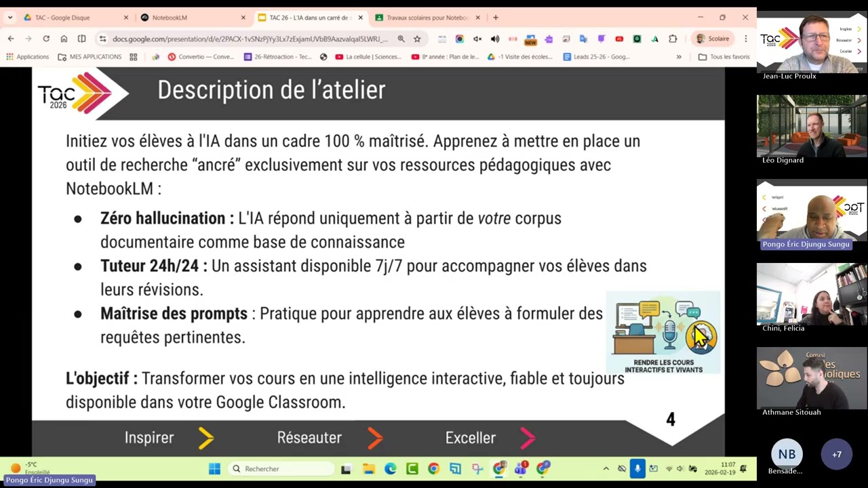Select Pongo Éric Djungu Sungu's video tile
Image resolution: width=868 pixels, height=488 pixels.
(812, 211)
